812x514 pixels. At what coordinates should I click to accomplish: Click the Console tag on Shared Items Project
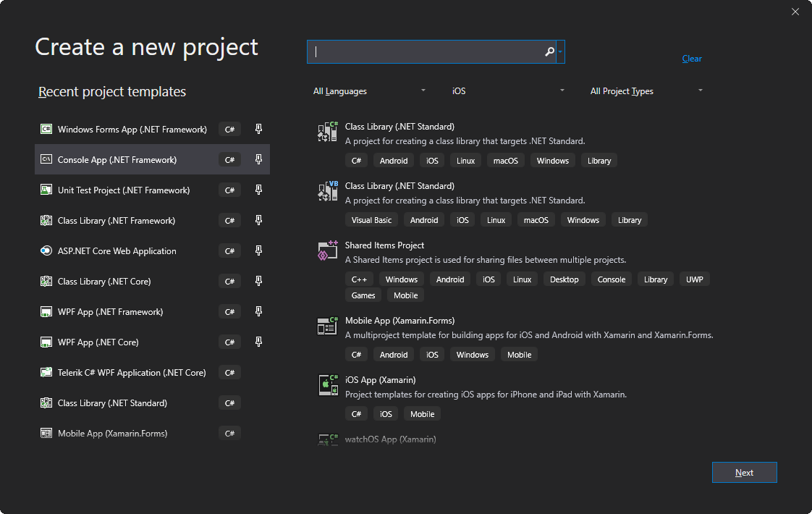click(611, 279)
